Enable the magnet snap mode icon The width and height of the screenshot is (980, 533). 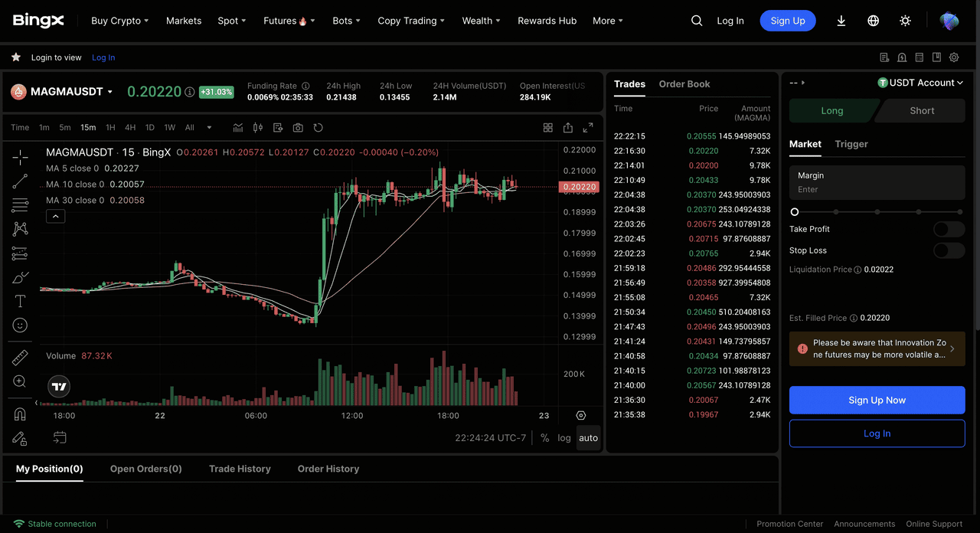pyautogui.click(x=20, y=414)
